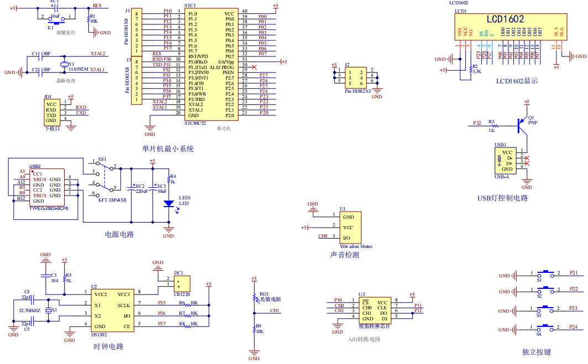
Task: Click the JD1 download header block
Action: point(53,112)
